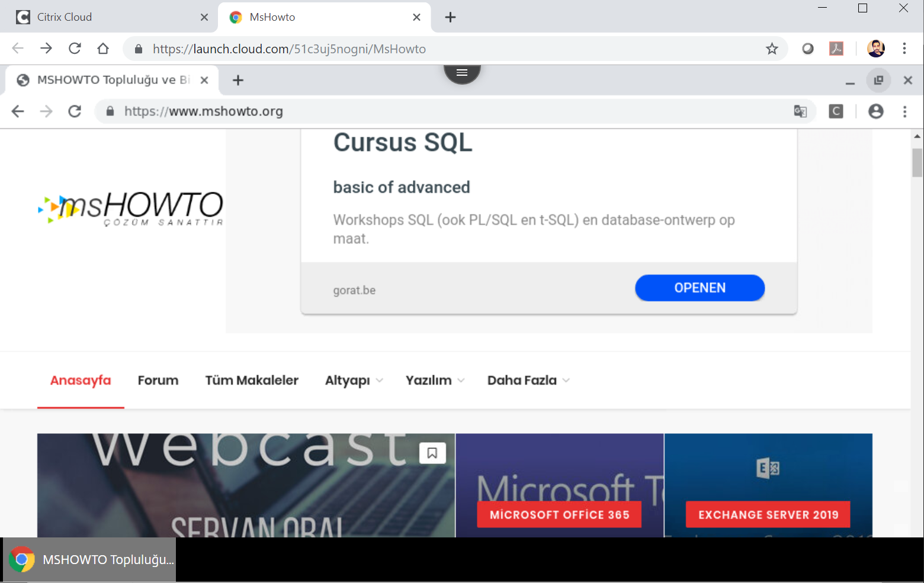Screen dimensions: 924x583
Task: Click the gorat.be ad link
Action: [x=354, y=290]
